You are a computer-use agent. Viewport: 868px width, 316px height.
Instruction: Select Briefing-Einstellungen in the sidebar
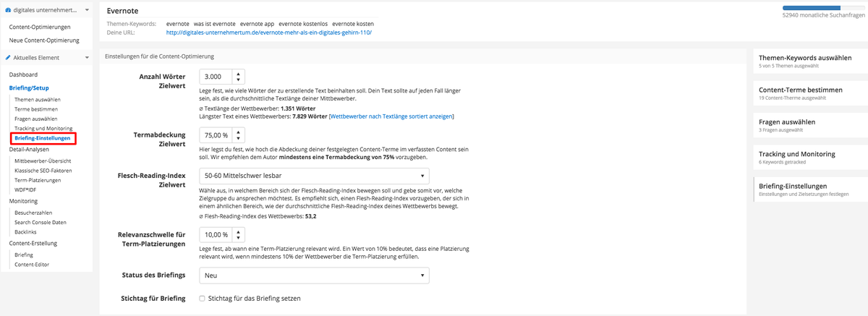43,137
